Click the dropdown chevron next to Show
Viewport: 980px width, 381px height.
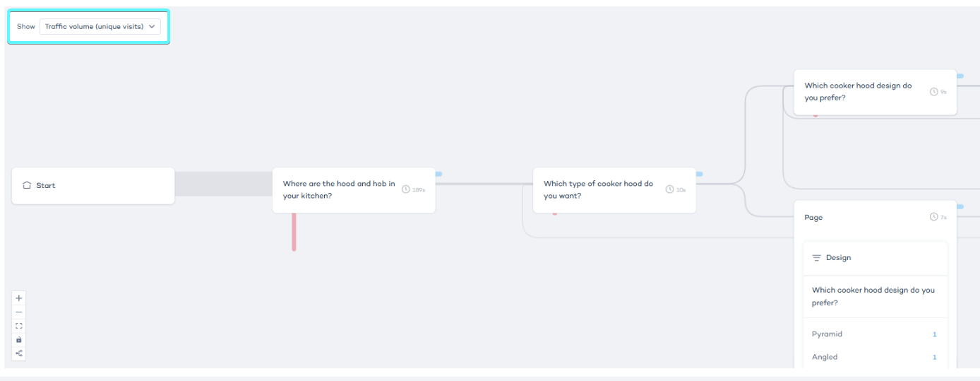pos(152,27)
